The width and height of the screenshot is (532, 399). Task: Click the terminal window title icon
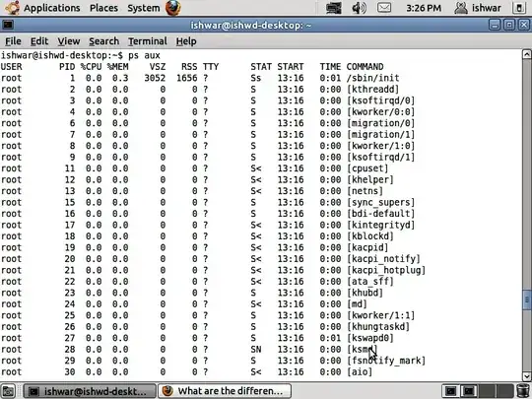[8, 25]
